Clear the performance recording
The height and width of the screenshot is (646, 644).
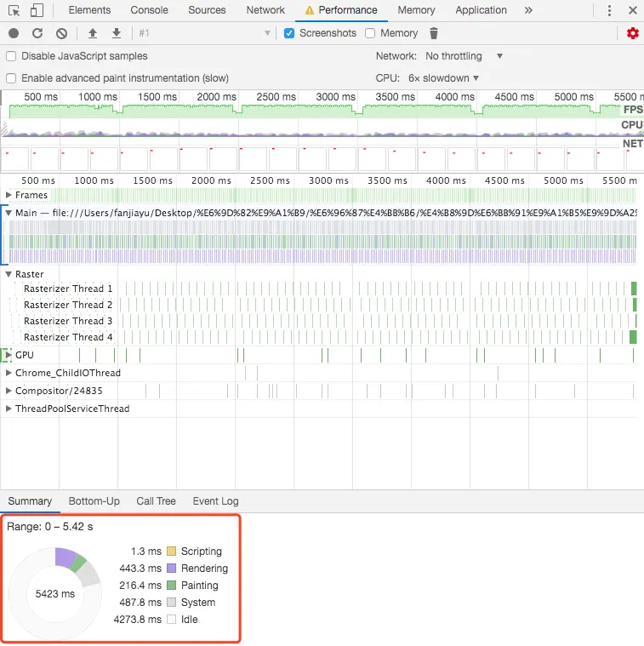coord(62,33)
